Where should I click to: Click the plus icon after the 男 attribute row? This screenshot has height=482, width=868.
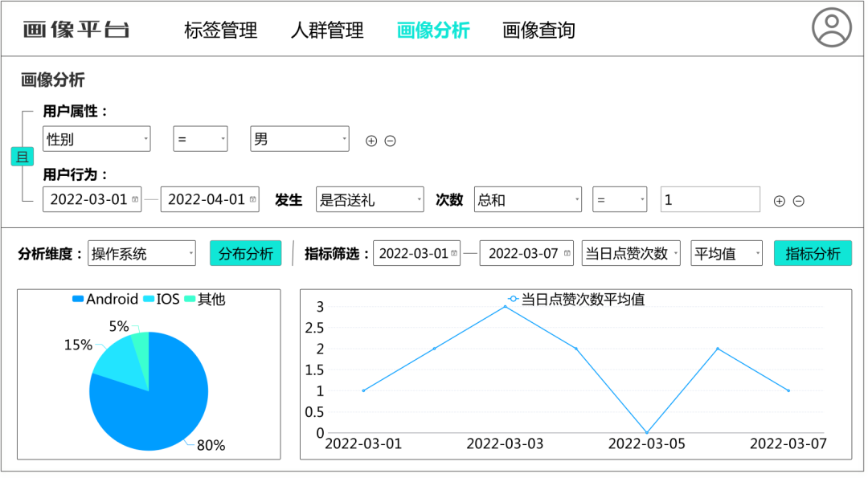[371, 140]
